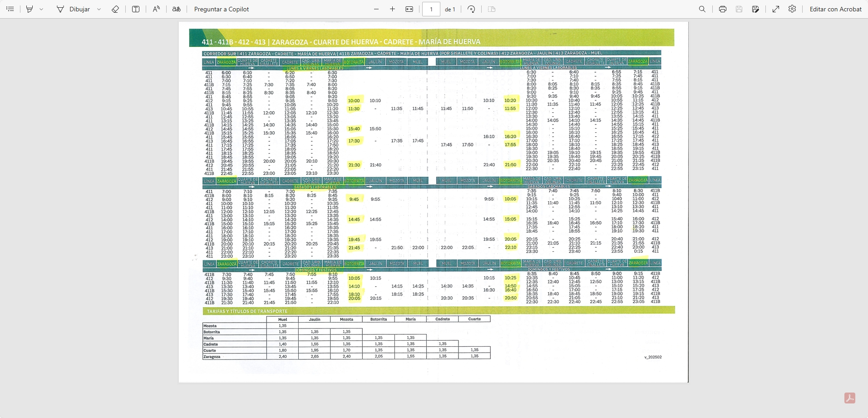Image resolution: width=868 pixels, height=418 pixels.
Task: Click the 'Zaragoza' row label in fares table
Action: pyautogui.click(x=212, y=357)
